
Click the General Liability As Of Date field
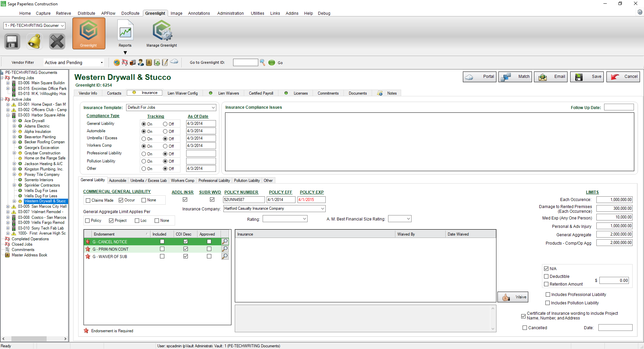tap(201, 123)
